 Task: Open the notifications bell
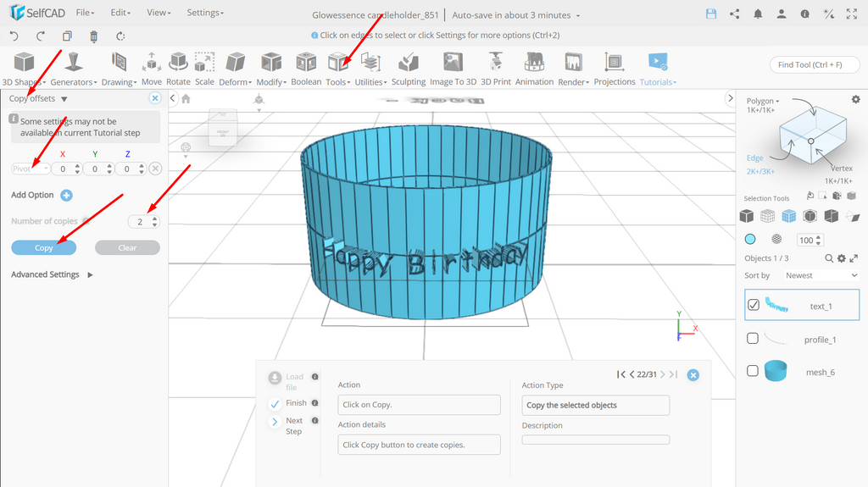(x=758, y=14)
